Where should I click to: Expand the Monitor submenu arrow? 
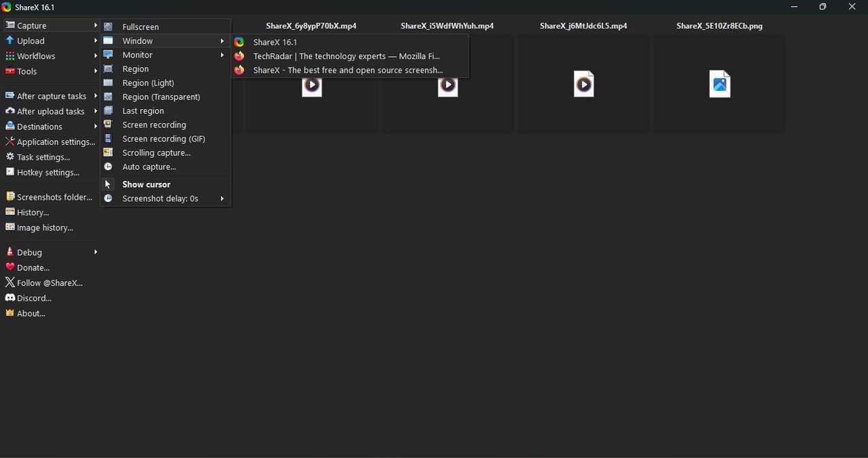222,55
